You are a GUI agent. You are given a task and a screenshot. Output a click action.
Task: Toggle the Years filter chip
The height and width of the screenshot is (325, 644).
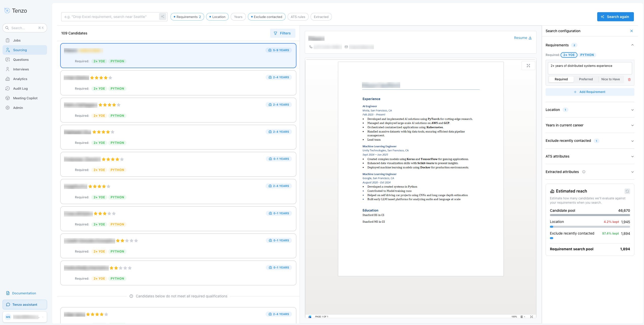pos(238,17)
